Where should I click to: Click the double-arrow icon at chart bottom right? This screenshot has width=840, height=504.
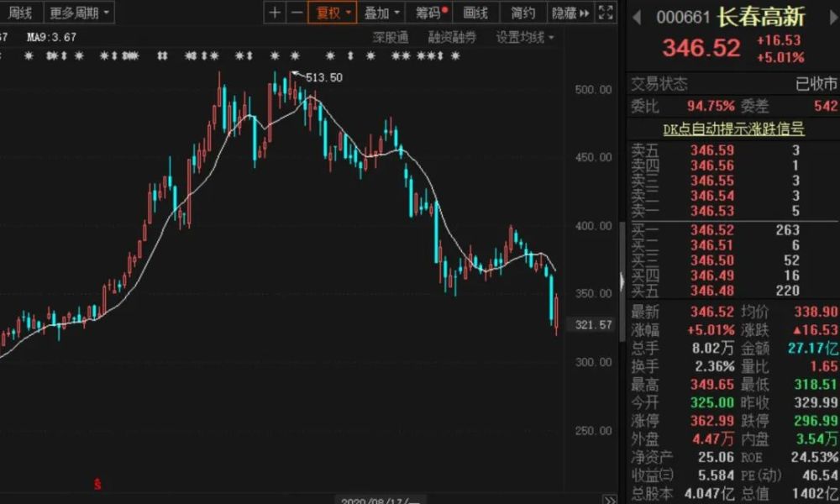point(610,500)
